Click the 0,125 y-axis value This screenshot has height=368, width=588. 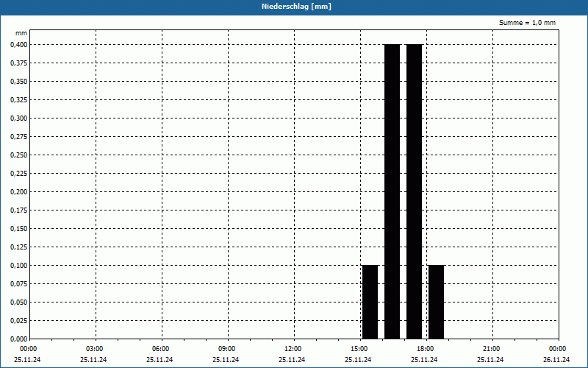tap(19, 247)
